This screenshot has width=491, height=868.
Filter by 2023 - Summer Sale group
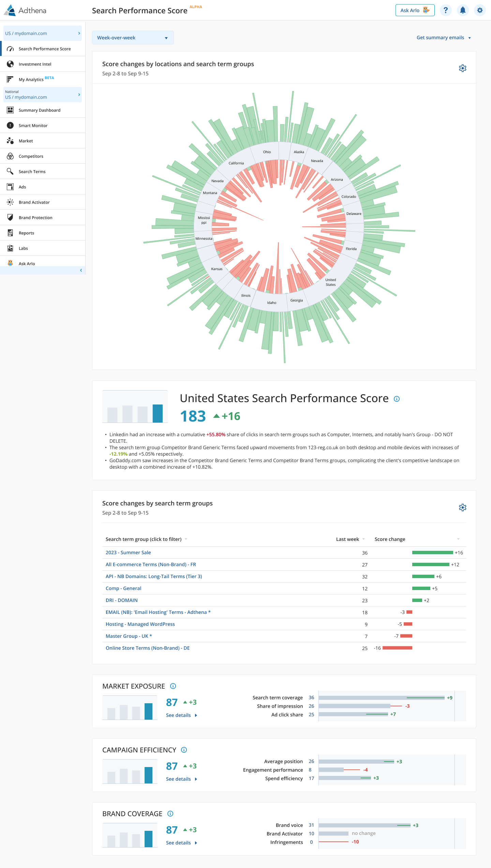pyautogui.click(x=128, y=553)
